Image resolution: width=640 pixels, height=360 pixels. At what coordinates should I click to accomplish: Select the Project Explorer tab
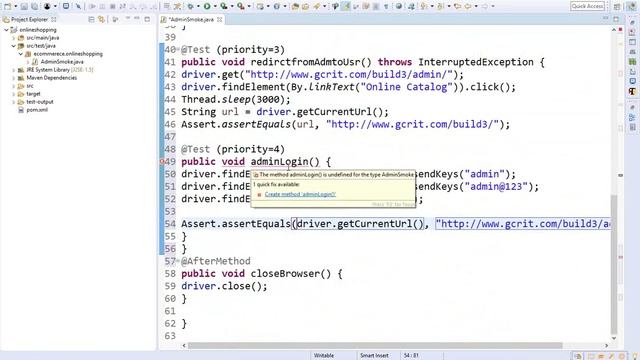[29, 19]
